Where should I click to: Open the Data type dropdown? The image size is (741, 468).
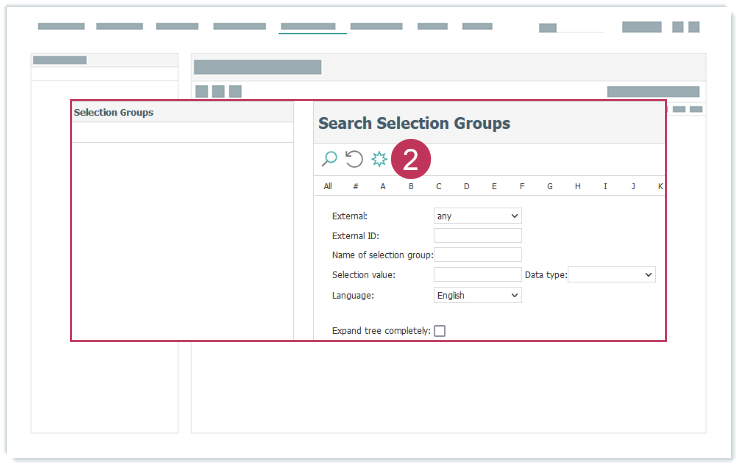[611, 274]
